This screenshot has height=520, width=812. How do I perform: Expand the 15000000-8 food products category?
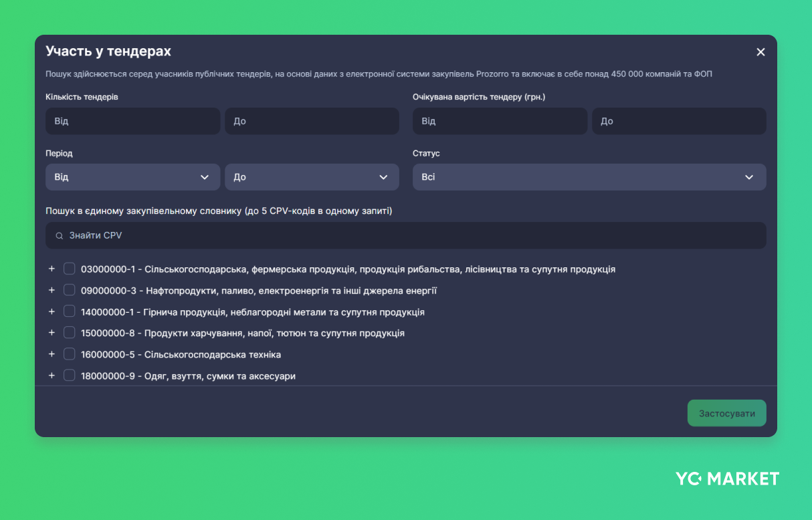click(x=52, y=332)
